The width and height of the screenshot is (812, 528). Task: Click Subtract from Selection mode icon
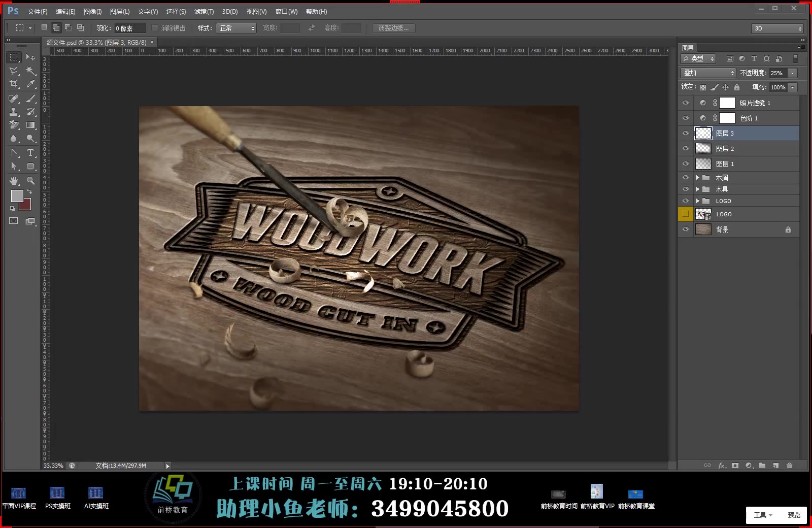[x=68, y=27]
